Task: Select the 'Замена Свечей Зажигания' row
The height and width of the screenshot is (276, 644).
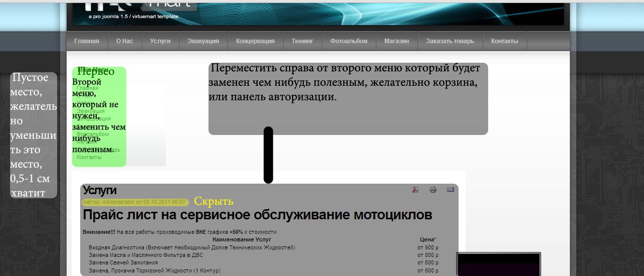Action: 123,262
